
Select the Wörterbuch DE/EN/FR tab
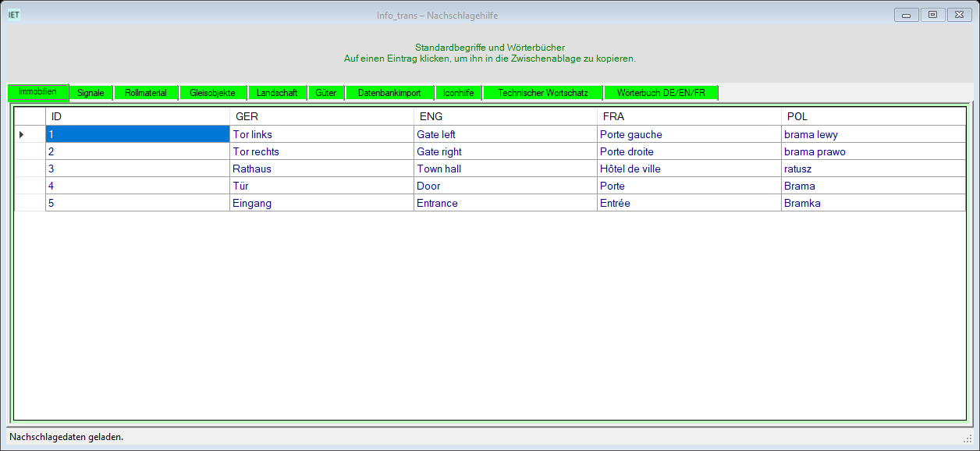click(661, 93)
